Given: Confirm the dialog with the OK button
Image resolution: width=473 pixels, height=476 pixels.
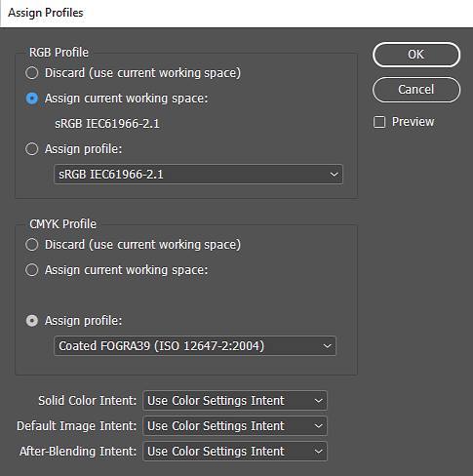Looking at the screenshot, I should point(416,55).
